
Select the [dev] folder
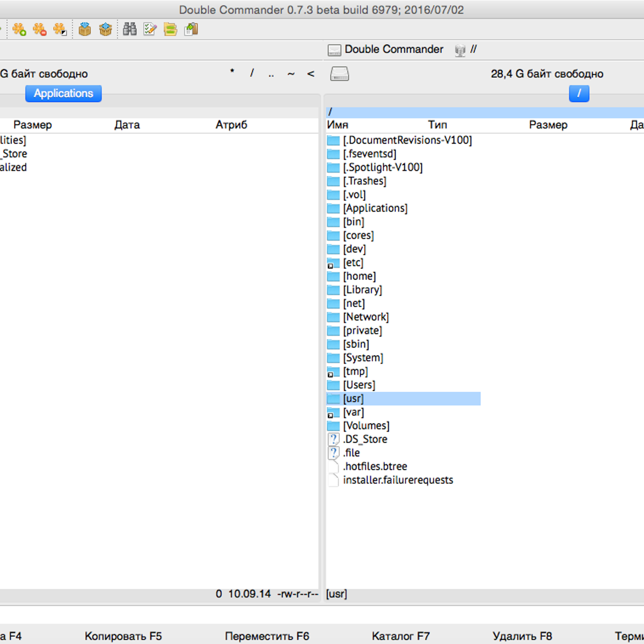coord(354,249)
